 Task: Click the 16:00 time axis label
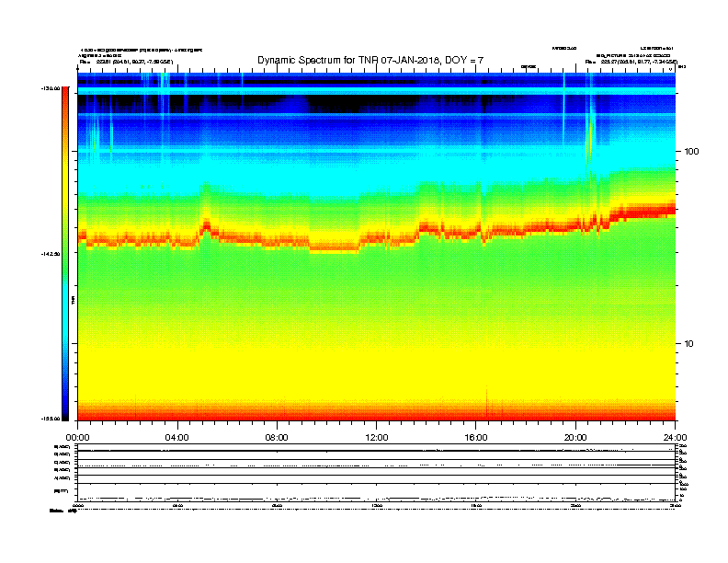(476, 438)
